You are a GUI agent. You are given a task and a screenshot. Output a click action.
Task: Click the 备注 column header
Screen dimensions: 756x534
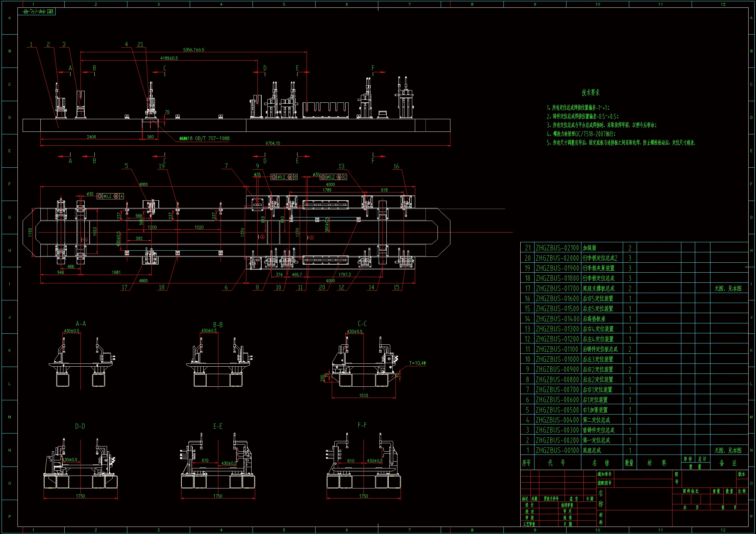tap(728, 463)
